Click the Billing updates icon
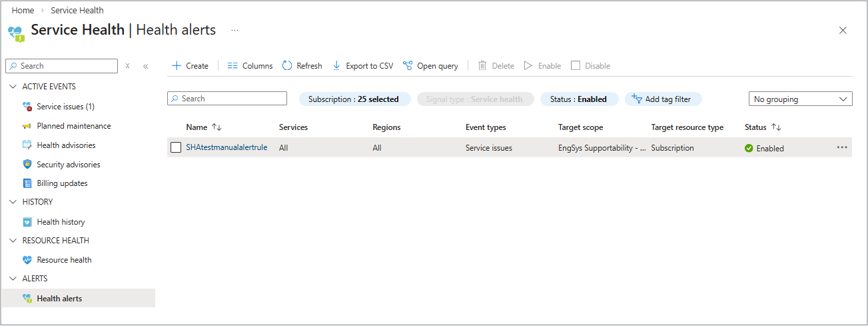The image size is (868, 326). click(27, 183)
